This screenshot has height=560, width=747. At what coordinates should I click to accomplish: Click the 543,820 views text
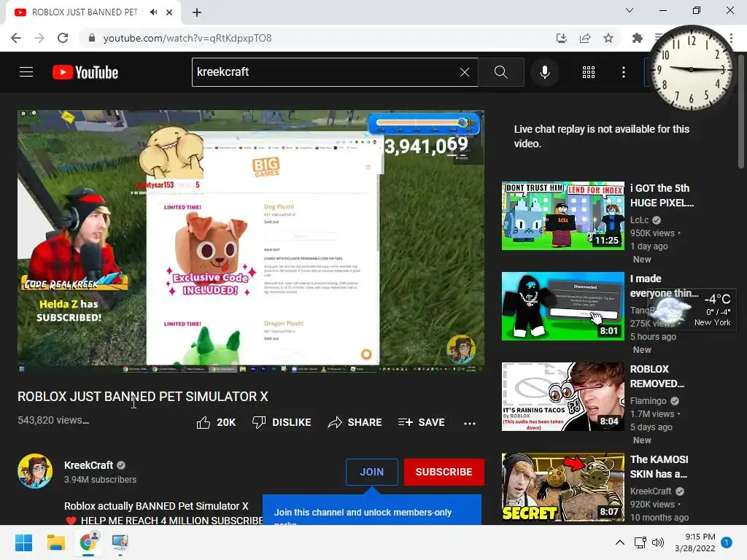[x=53, y=420]
